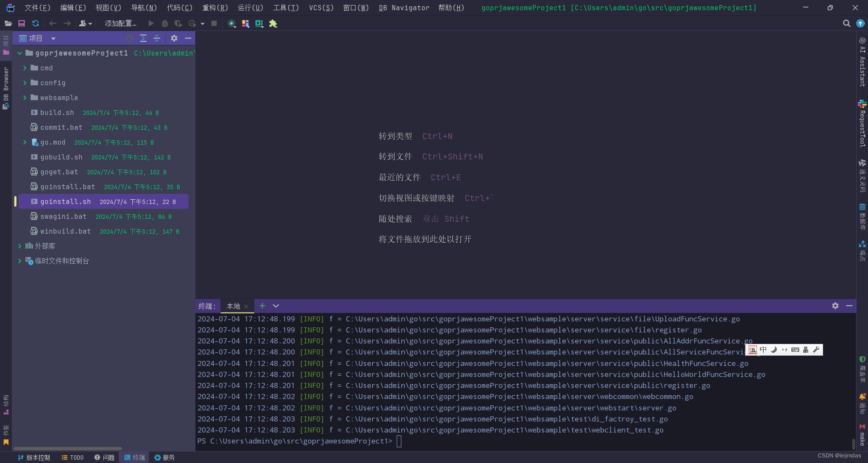Open the AI Assistant side panel
Screen dimensions: 868x463
862,62
